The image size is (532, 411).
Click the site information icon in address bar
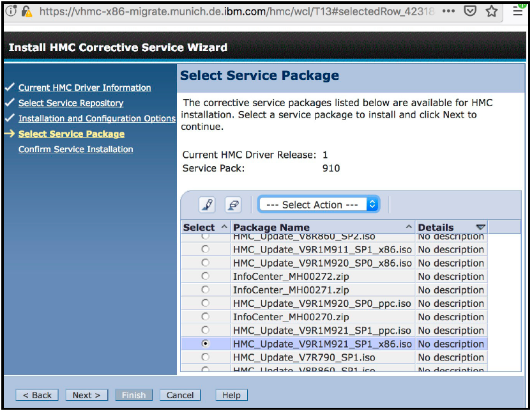(x=11, y=11)
